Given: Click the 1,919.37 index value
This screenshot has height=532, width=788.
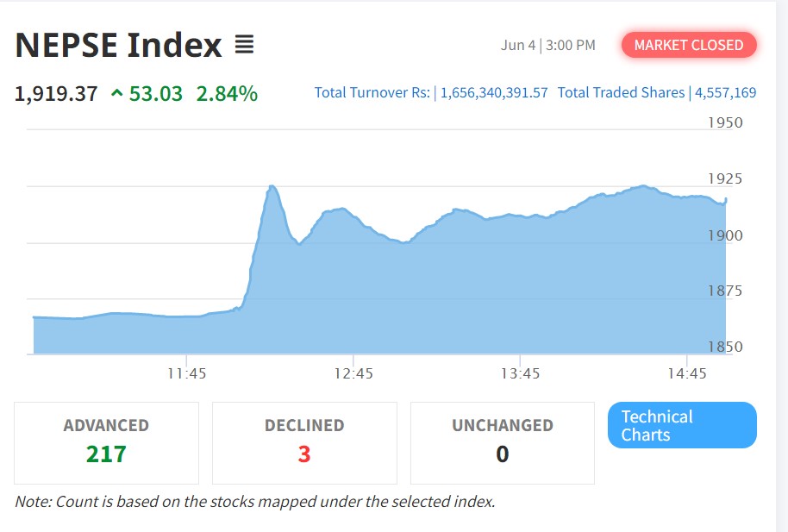Looking at the screenshot, I should click(x=56, y=94).
